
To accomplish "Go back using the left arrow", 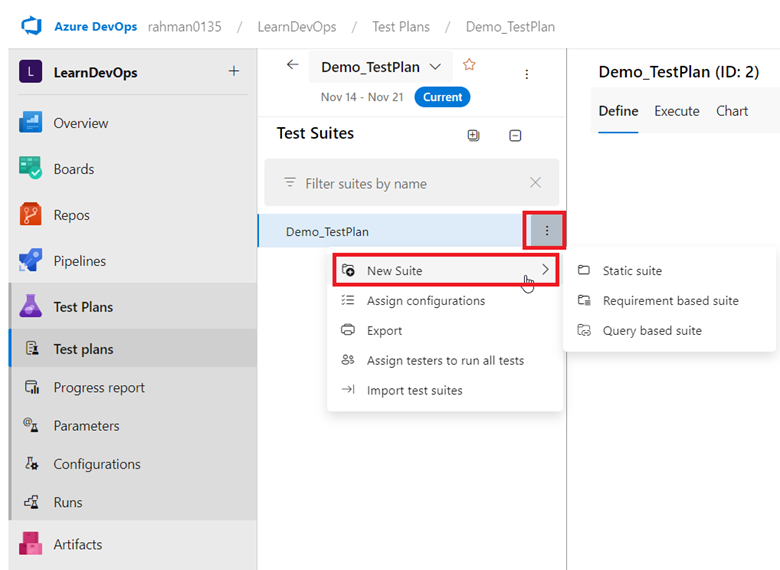I will pyautogui.click(x=292, y=65).
